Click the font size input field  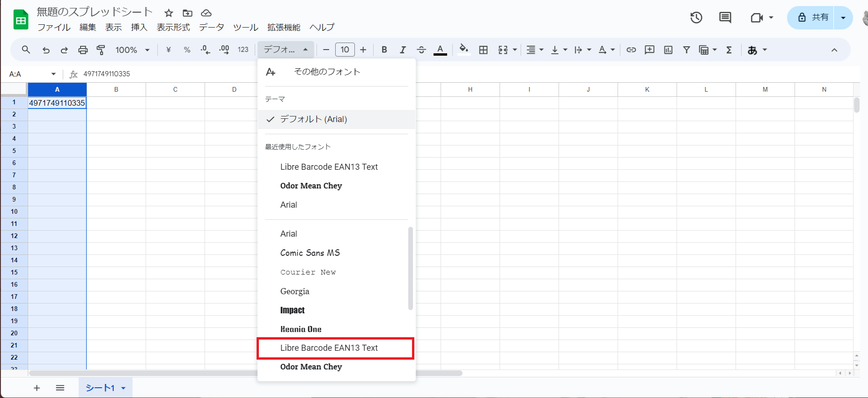345,50
